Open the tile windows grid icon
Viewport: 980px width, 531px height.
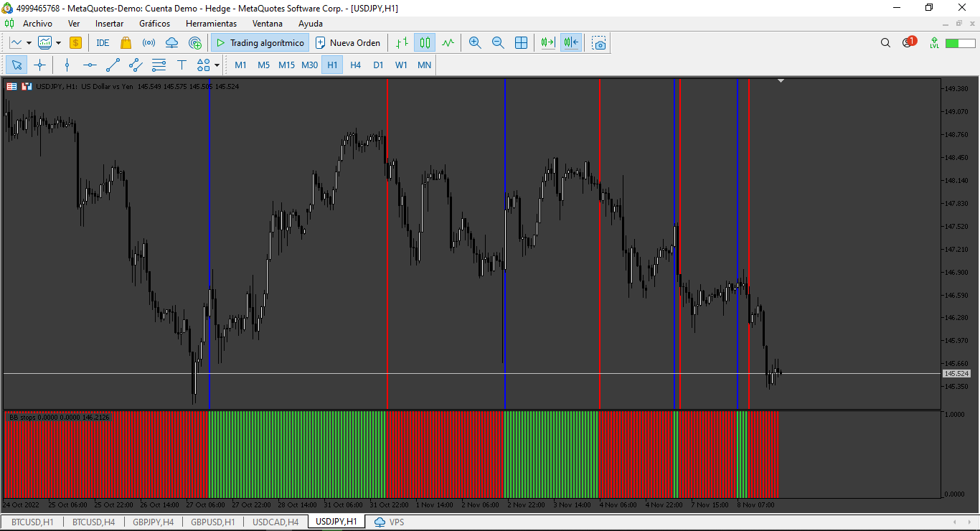click(x=522, y=43)
